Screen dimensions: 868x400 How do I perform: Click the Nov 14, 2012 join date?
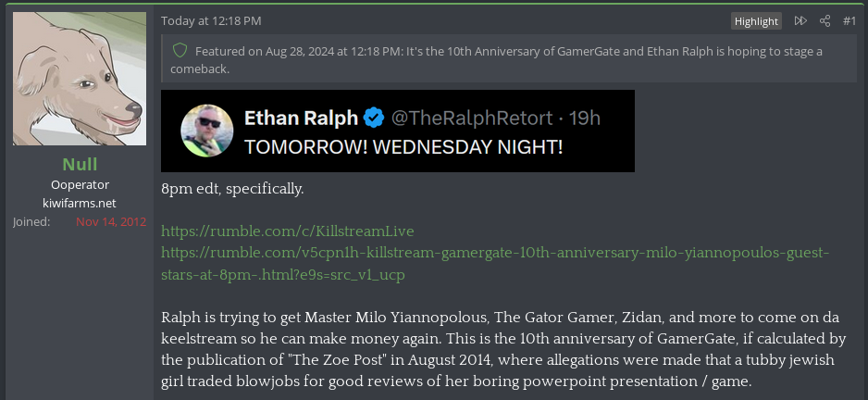pos(111,222)
